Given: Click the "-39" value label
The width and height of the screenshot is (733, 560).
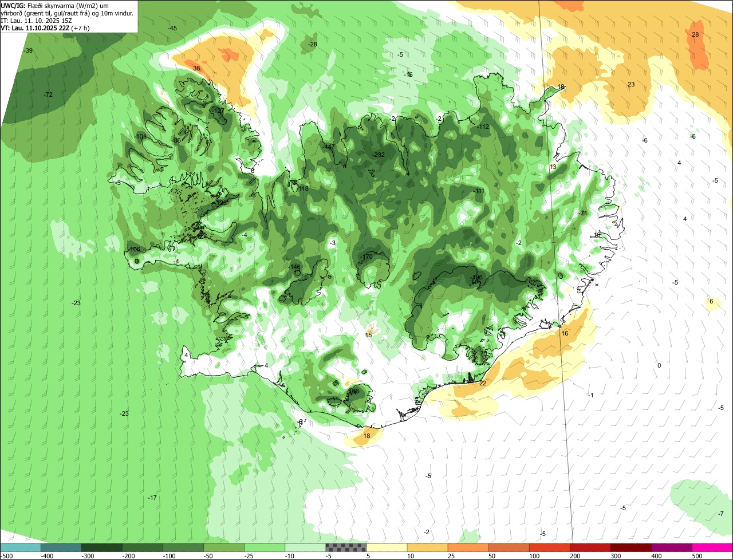Looking at the screenshot, I should [29, 51].
